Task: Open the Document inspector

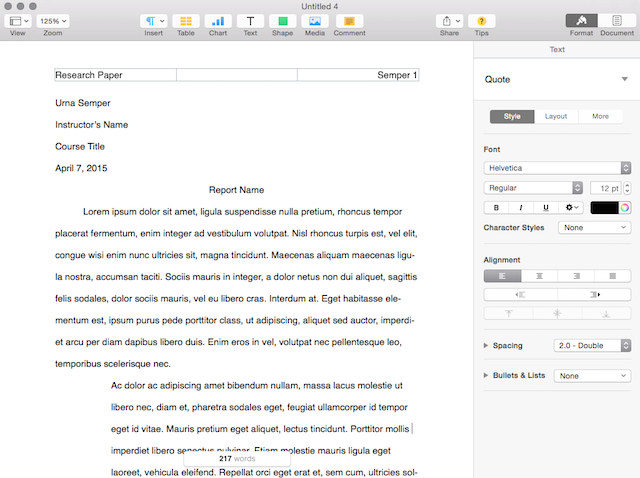Action: pyautogui.click(x=617, y=20)
